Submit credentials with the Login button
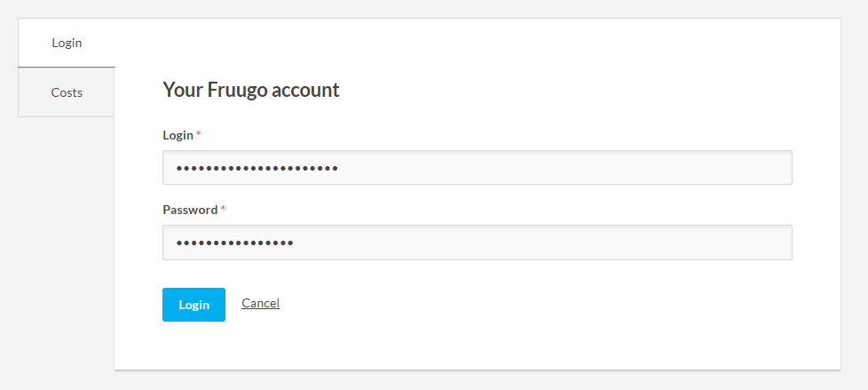Viewport: 868px width, 390px height. [x=193, y=305]
